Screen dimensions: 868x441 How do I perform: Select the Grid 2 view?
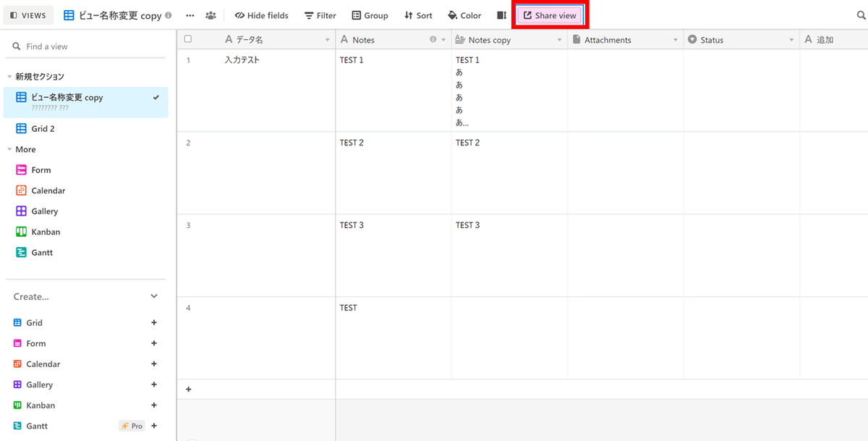(x=86, y=129)
